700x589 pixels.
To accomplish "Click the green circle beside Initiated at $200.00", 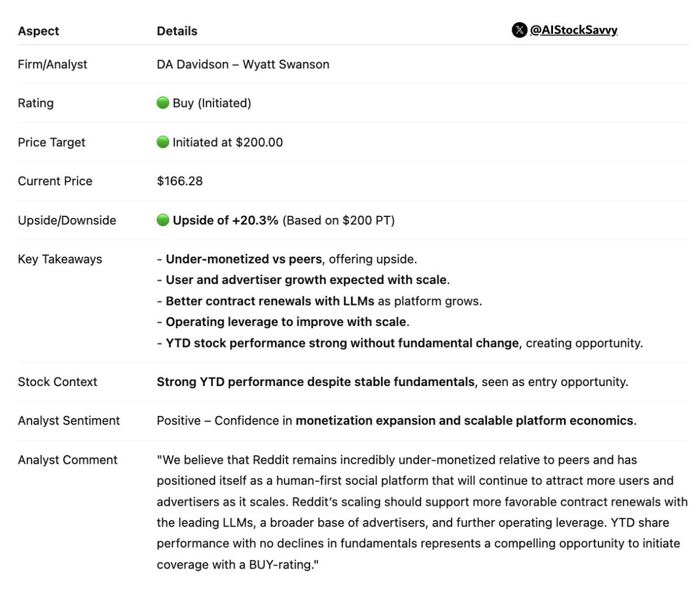I will coord(163,142).
